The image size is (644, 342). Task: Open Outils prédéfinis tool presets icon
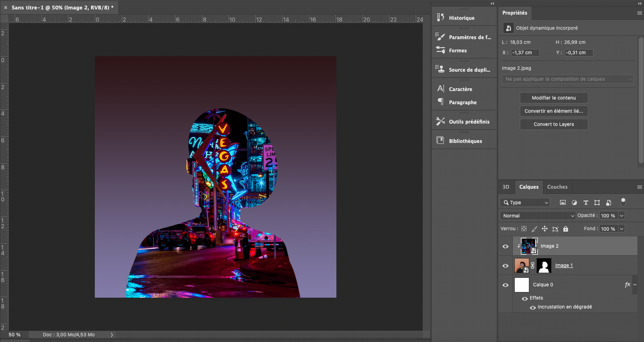tap(441, 121)
